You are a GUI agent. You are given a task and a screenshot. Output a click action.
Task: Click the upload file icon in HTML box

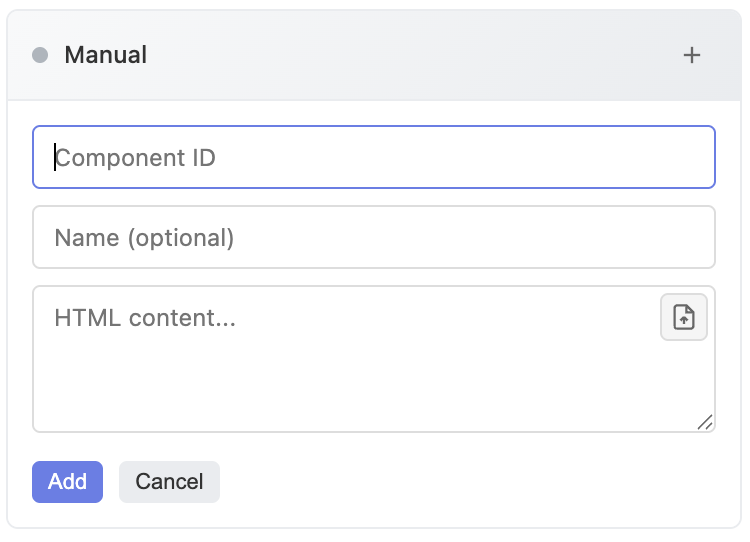684,318
